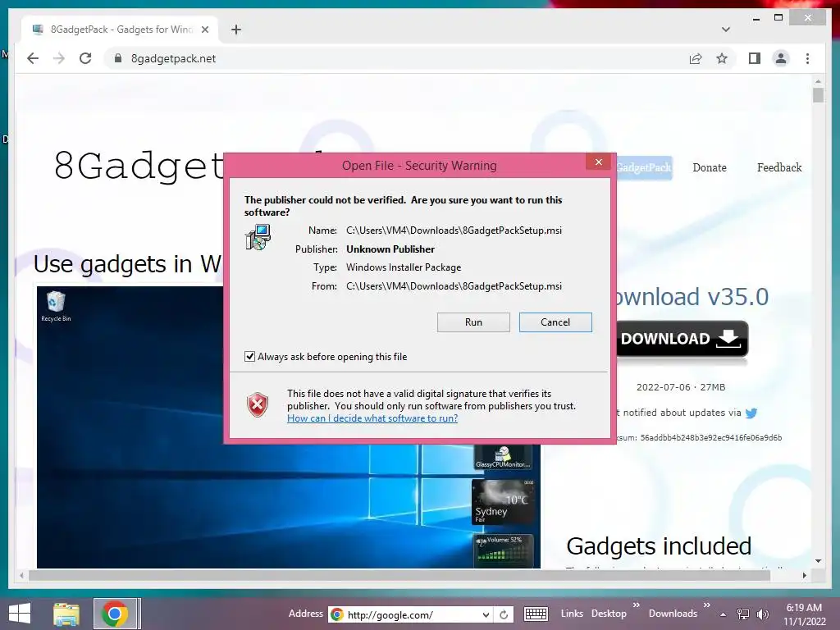Uncheck Always ask before opening this file
The image size is (840, 630).
tap(249, 356)
